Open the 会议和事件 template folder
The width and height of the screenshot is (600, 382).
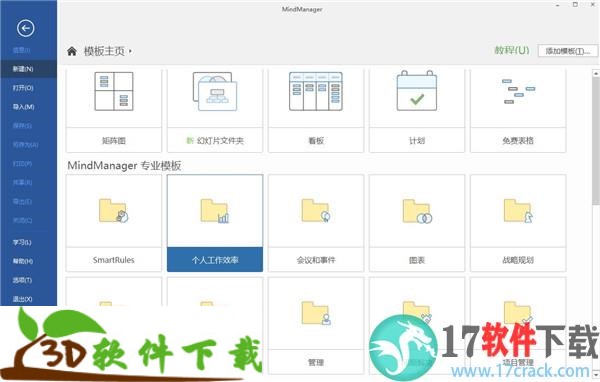coord(316,223)
